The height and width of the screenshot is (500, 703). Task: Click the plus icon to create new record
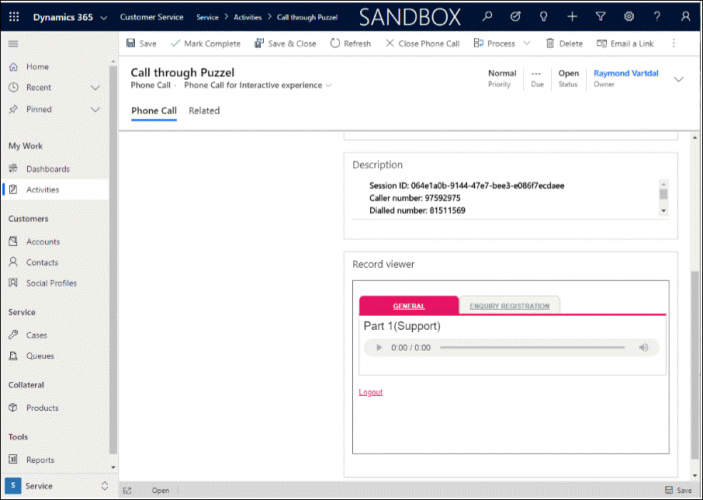(x=572, y=17)
